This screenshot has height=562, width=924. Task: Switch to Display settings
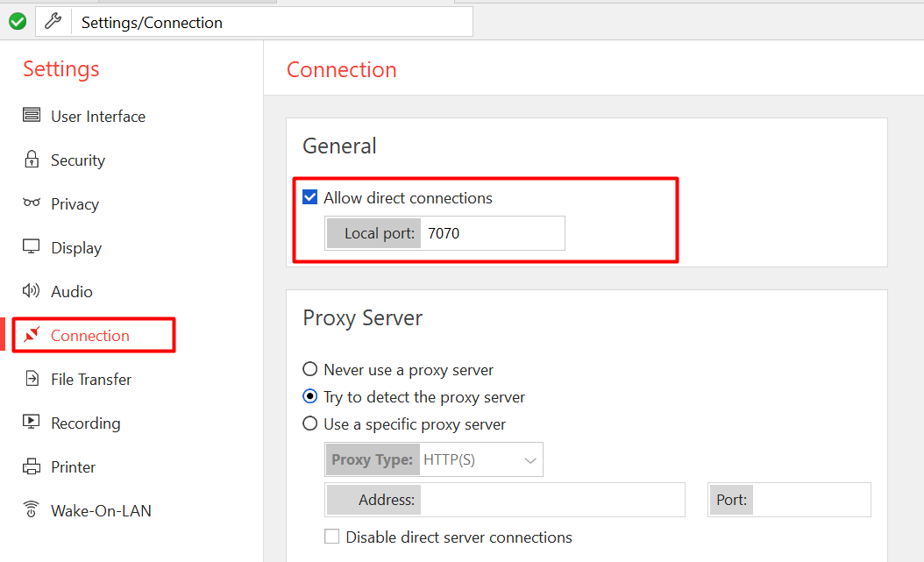click(76, 248)
